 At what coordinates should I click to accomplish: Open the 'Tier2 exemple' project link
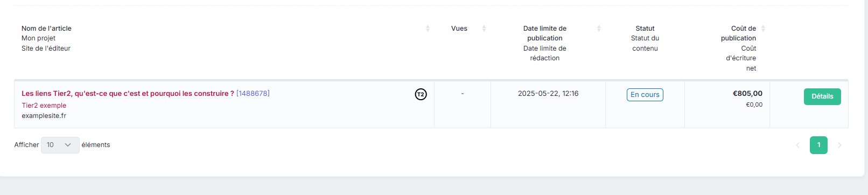click(x=44, y=106)
